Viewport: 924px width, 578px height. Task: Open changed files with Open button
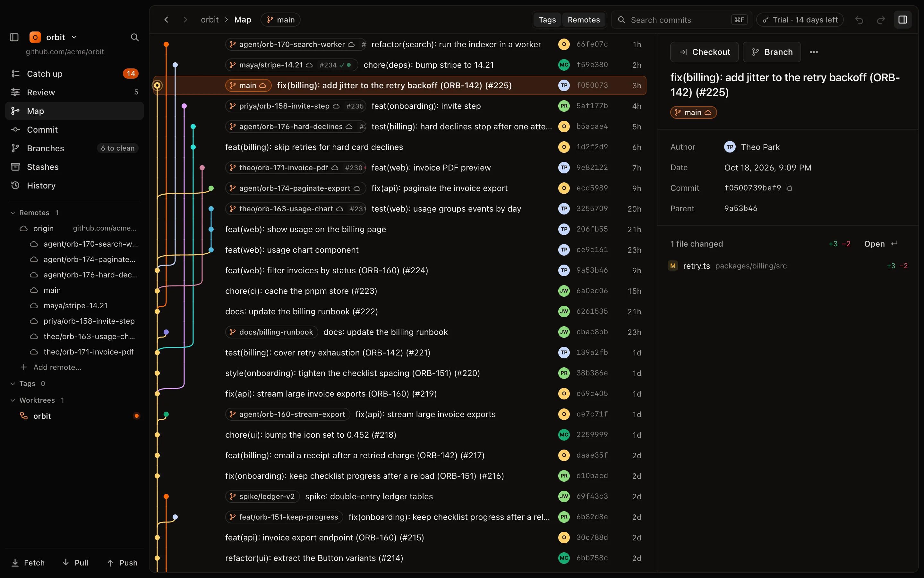tap(880, 244)
